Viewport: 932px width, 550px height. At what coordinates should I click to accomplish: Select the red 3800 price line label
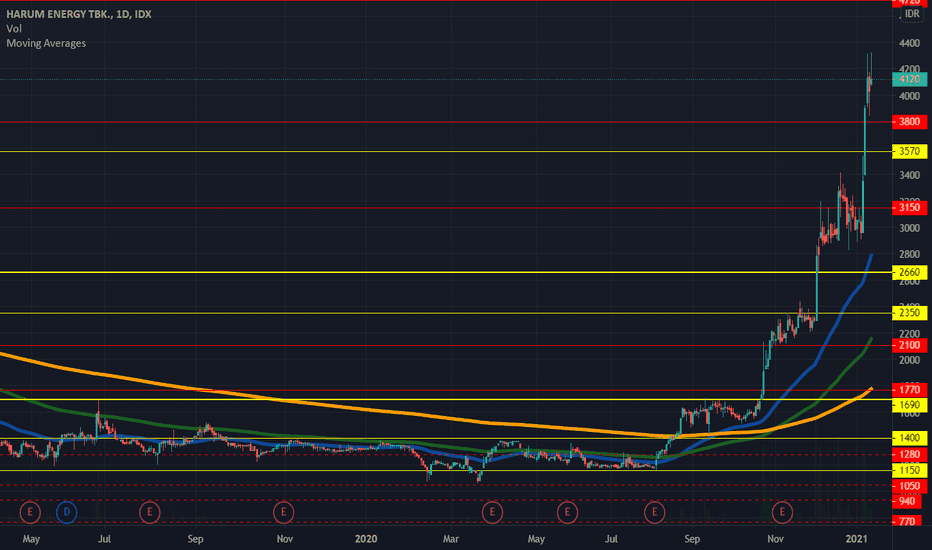[x=909, y=122]
